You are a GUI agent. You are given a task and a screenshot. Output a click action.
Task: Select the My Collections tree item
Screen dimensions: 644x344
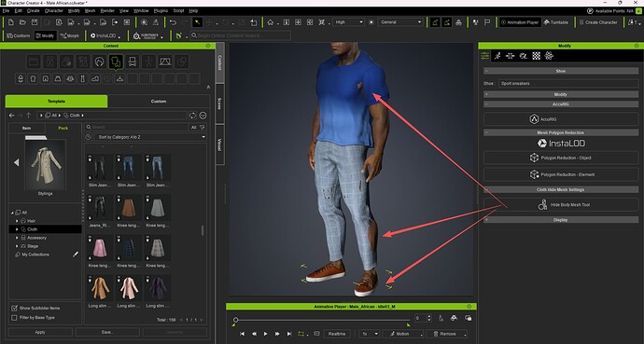35,255
